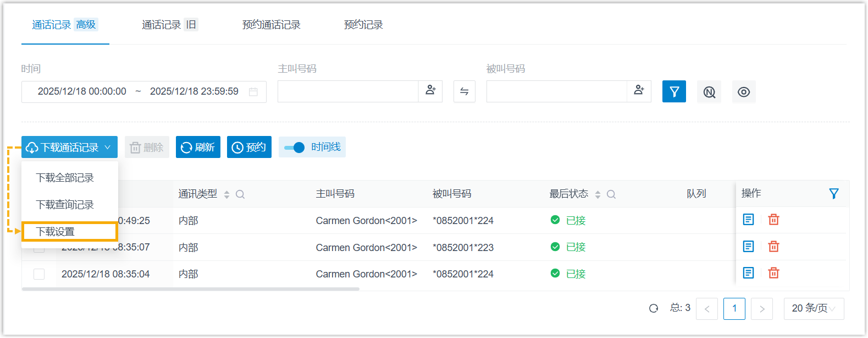Toggle the eye visibility button
This screenshot has width=868, height=338.
[743, 92]
